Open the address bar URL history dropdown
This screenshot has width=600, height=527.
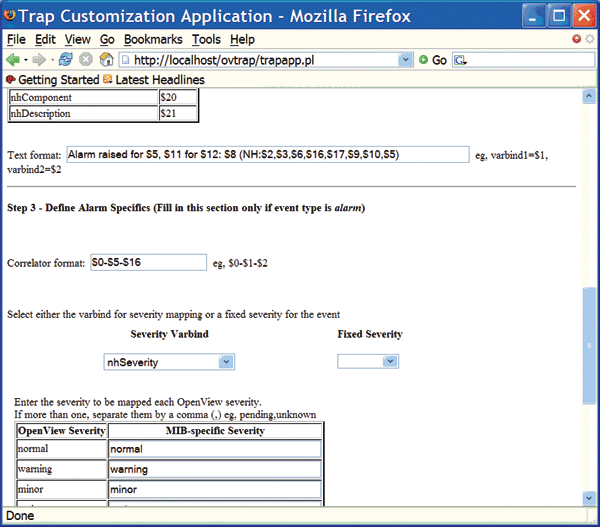(405, 60)
